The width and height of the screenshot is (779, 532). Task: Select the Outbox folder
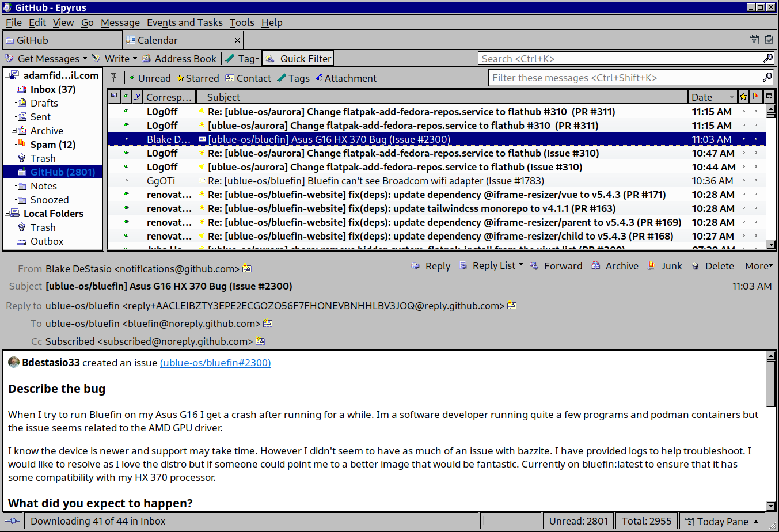point(47,241)
